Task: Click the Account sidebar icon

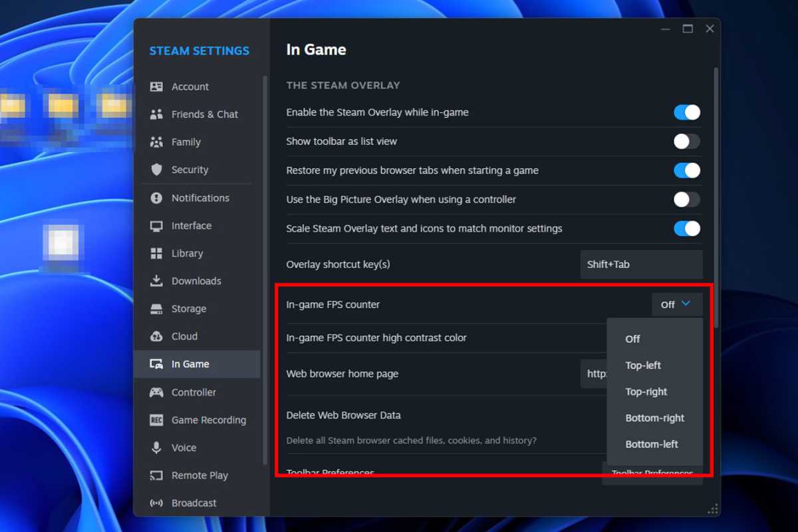Action: [x=156, y=86]
